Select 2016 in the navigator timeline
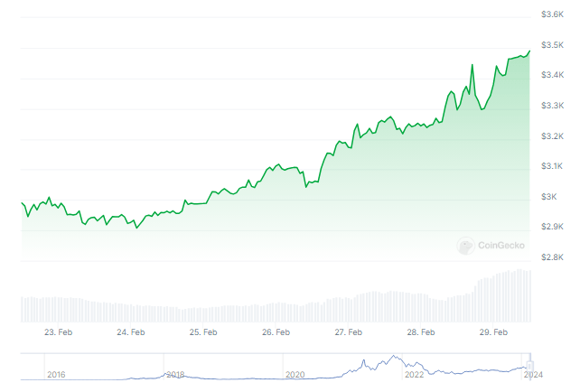Screen dimensions: 580x392 (x=56, y=374)
